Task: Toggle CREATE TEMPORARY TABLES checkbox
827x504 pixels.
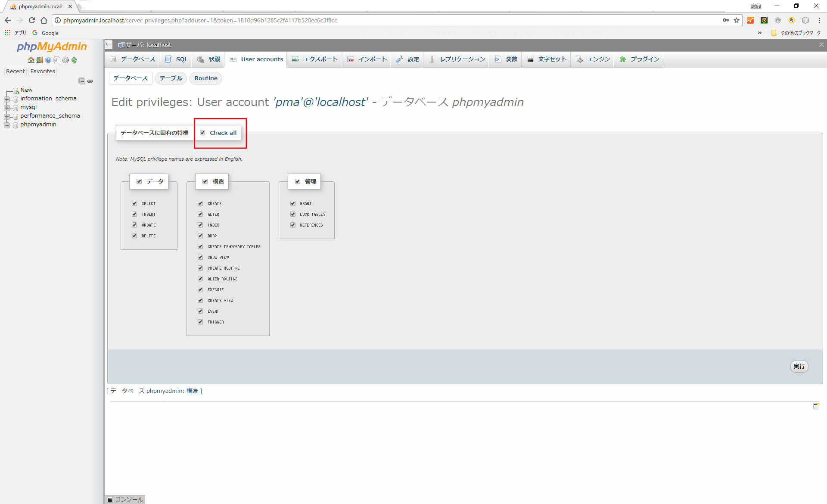Action: pos(200,246)
